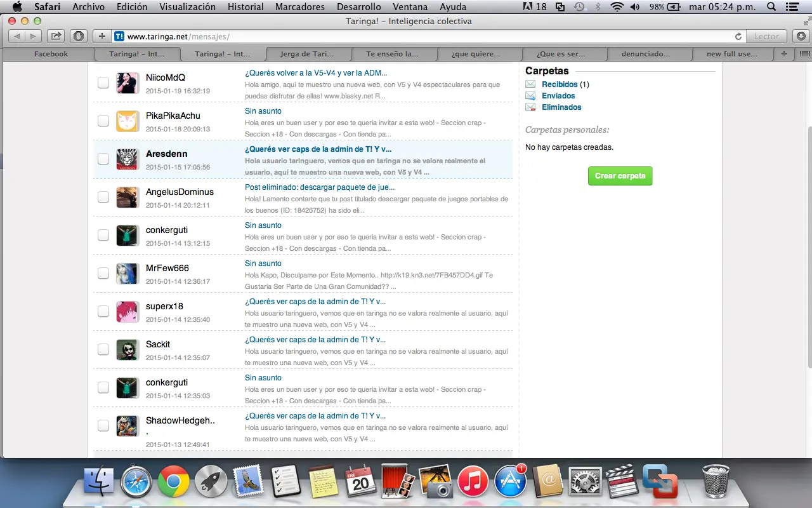Open Launchpad rocket icon in the dock
Image resolution: width=812 pixels, height=508 pixels.
pyautogui.click(x=211, y=481)
